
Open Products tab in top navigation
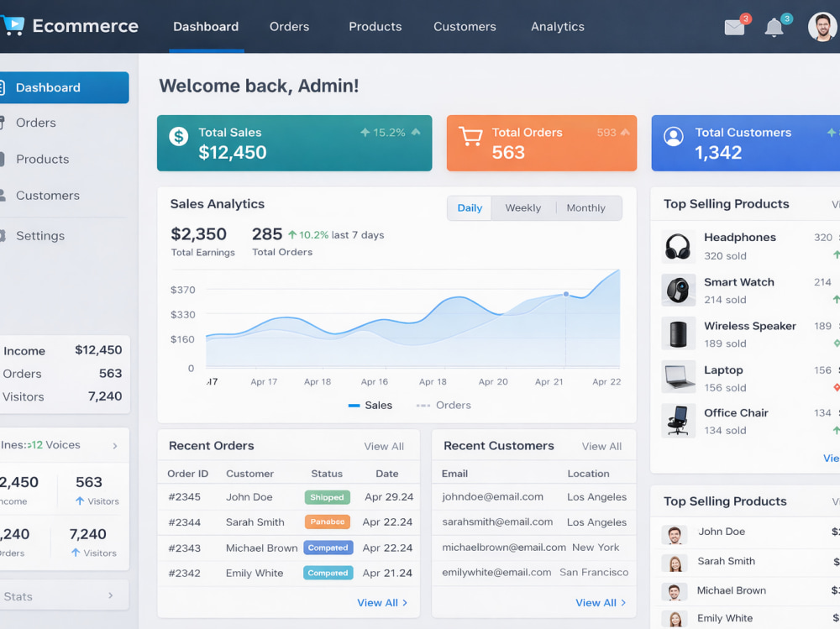tap(375, 26)
